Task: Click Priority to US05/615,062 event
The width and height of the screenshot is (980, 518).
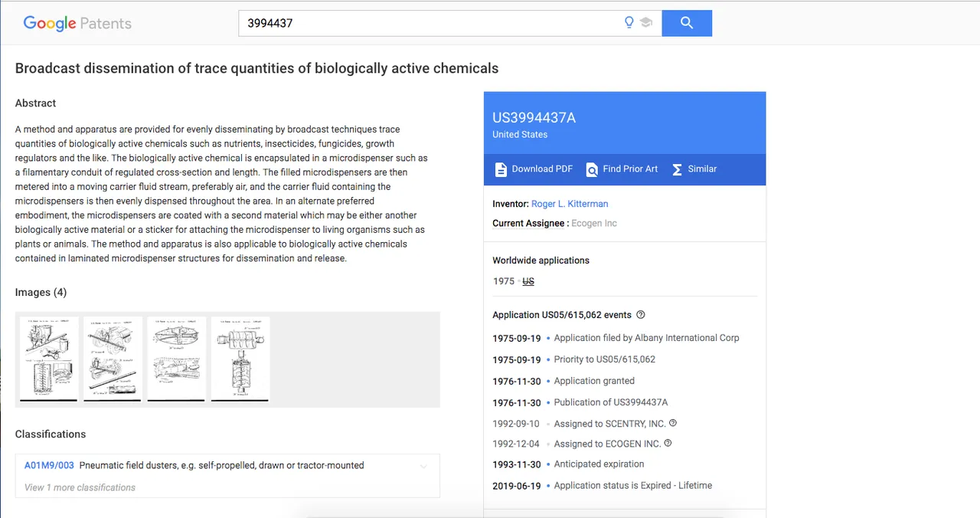Action: click(605, 359)
